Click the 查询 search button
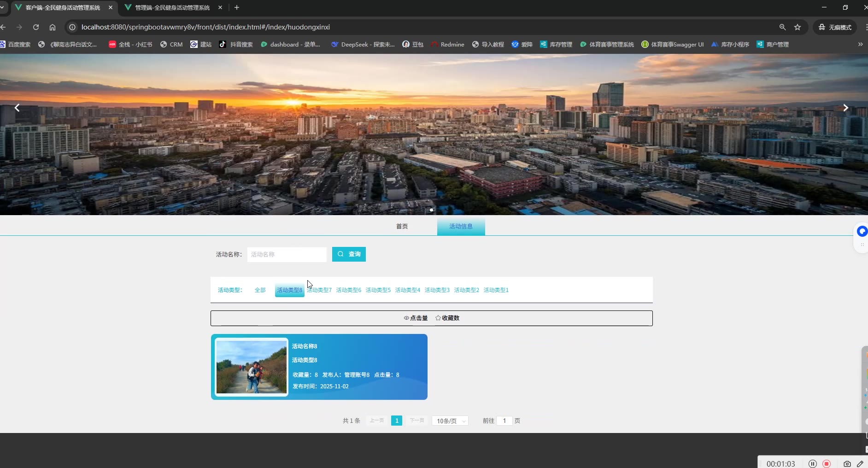 [x=349, y=254]
